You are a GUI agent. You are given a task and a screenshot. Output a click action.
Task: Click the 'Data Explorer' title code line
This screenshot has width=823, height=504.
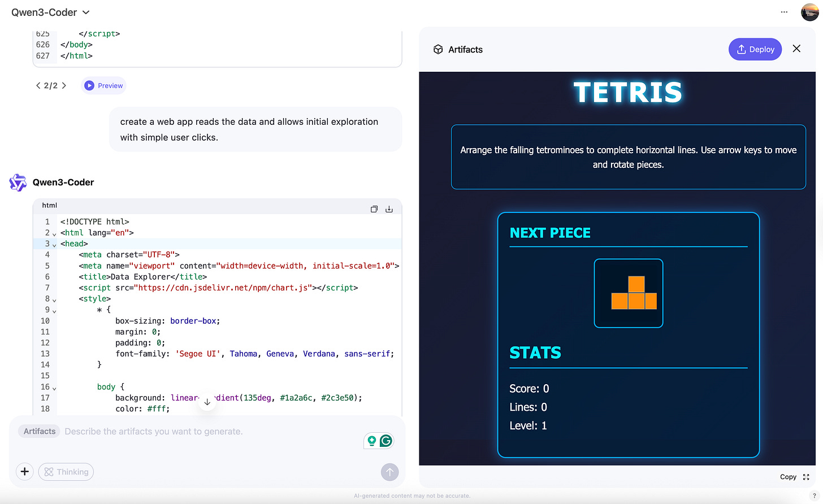(x=143, y=277)
